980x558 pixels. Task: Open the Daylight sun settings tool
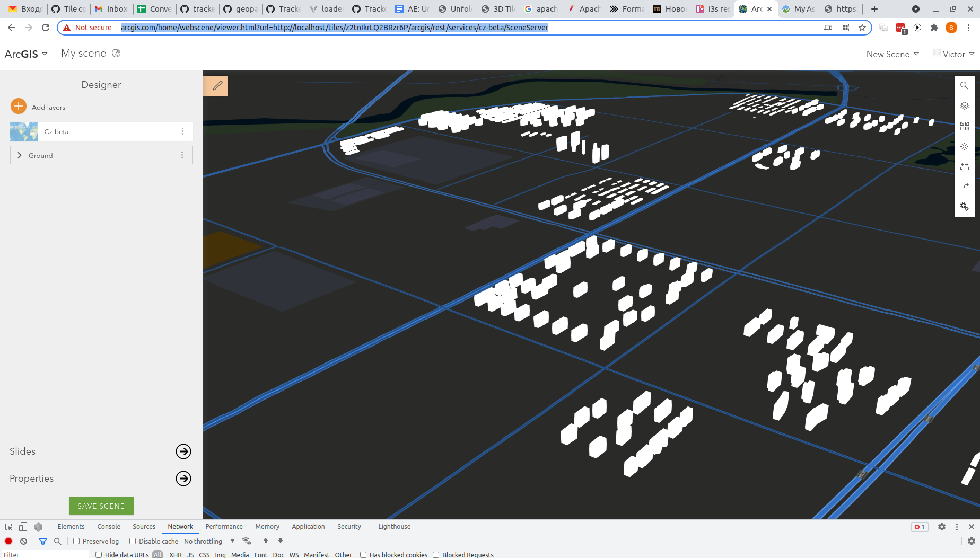pos(964,146)
